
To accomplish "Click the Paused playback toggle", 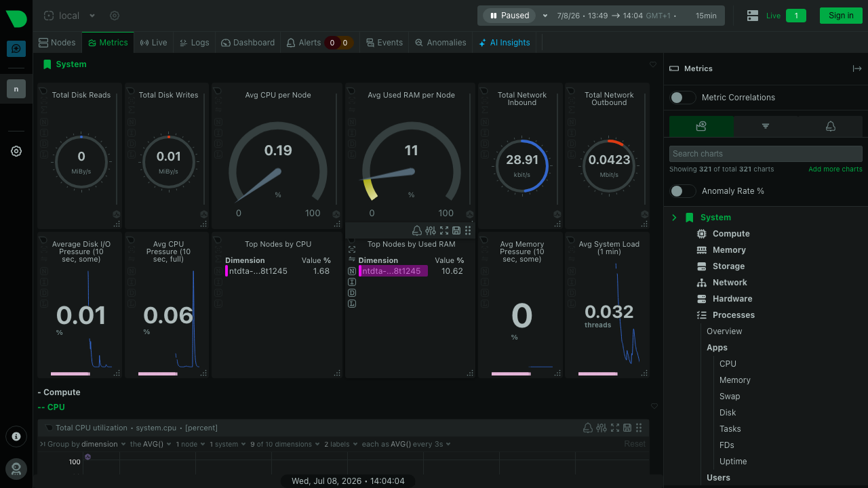I will click(x=509, y=16).
